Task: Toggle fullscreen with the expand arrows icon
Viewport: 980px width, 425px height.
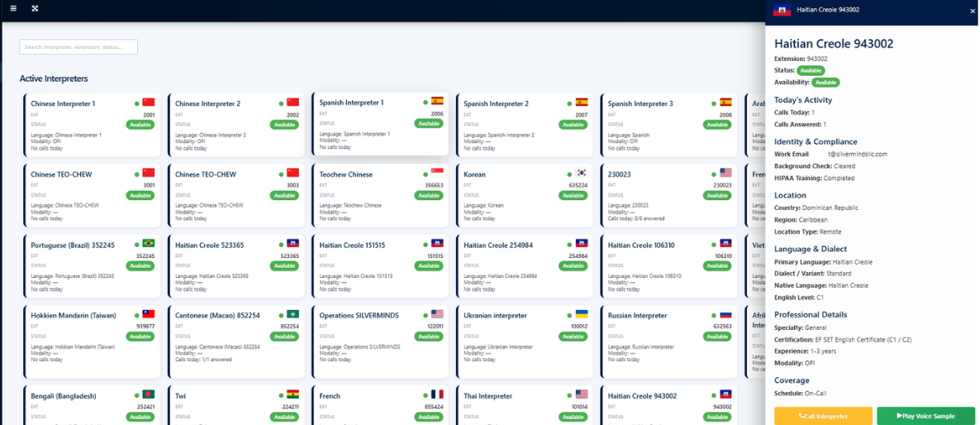Action: point(35,9)
